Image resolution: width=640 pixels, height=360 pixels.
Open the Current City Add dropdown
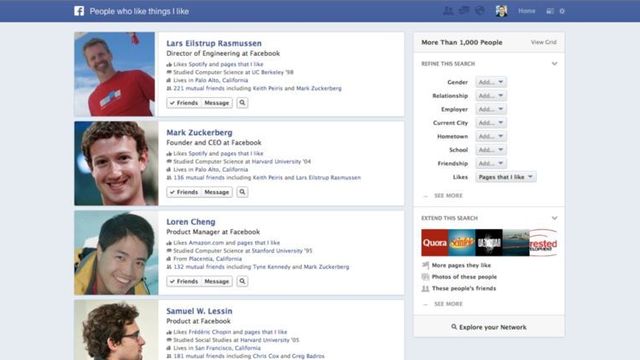point(491,122)
